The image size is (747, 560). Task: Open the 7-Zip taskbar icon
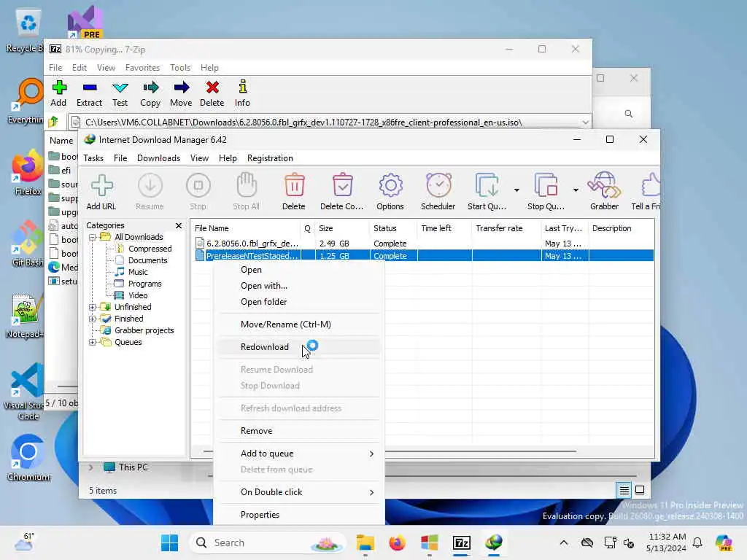(462, 542)
